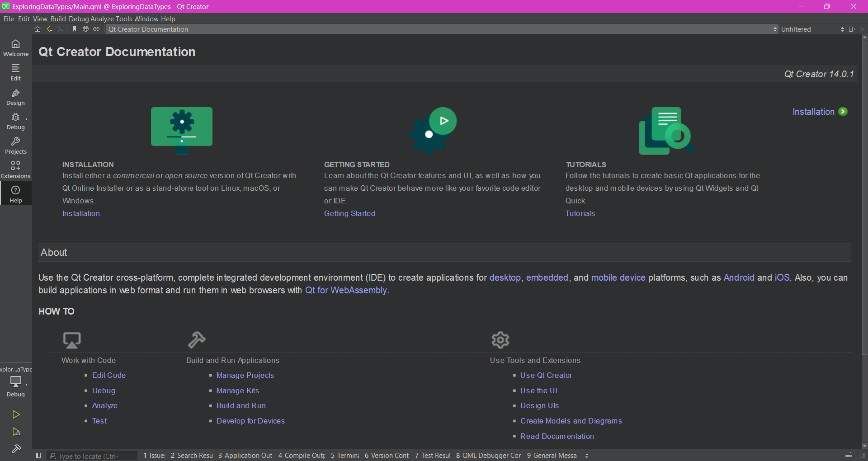Open the 5 Terminal pane
Image resolution: width=868 pixels, height=461 pixels.
point(345,456)
